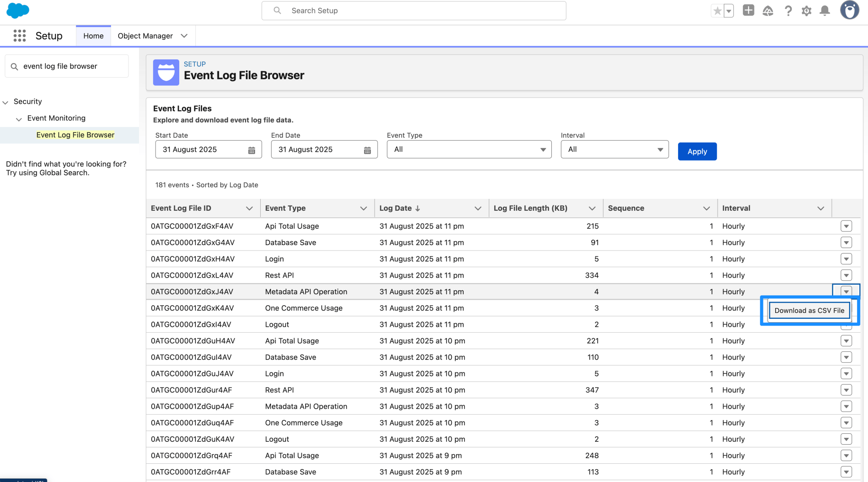Click the Salesforce cloud logo
Screen dimensions: 868x482
point(17,11)
